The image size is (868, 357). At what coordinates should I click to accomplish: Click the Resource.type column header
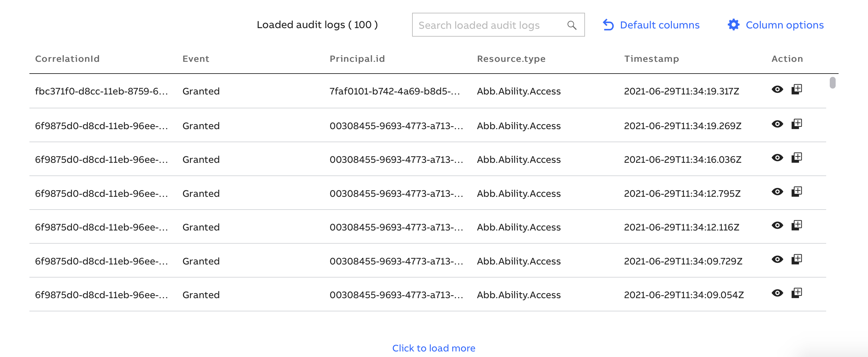coord(511,59)
